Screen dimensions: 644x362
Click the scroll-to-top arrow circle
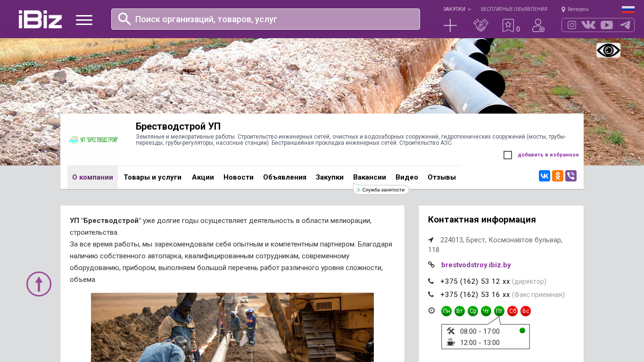pos(39,284)
